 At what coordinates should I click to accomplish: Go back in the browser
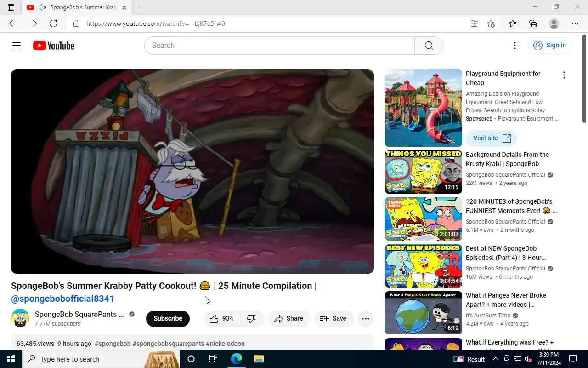(x=12, y=23)
